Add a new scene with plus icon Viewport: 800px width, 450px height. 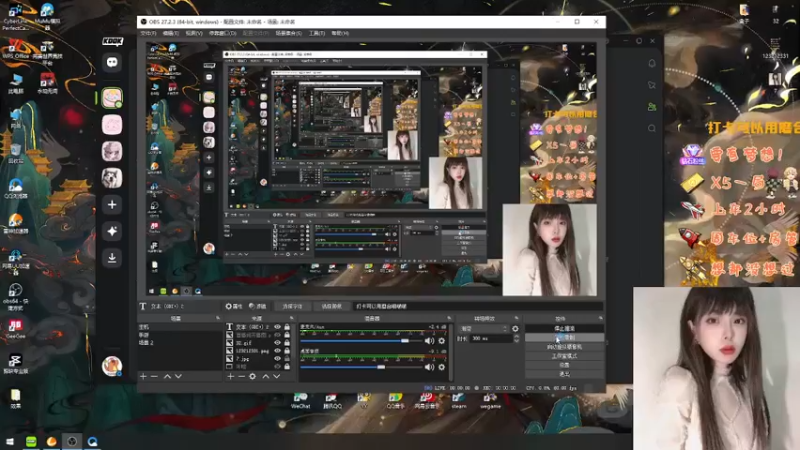coord(143,377)
